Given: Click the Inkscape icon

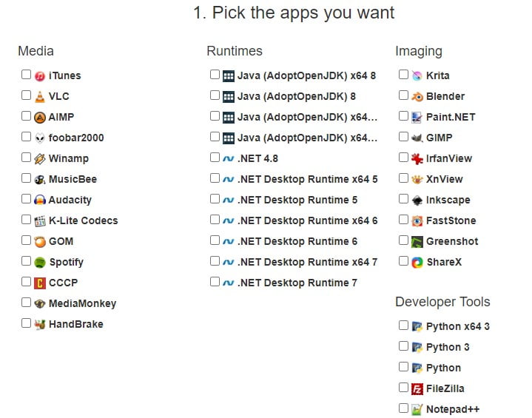Looking at the screenshot, I should (417, 200).
